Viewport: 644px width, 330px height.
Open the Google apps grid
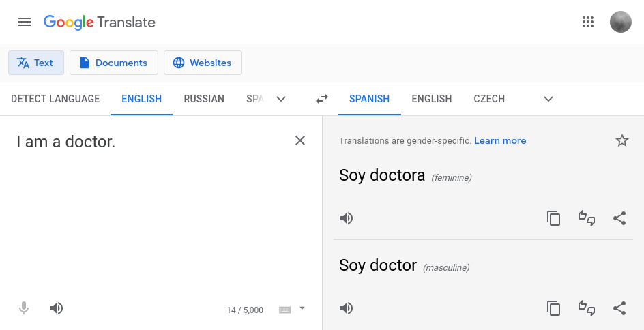tap(588, 22)
